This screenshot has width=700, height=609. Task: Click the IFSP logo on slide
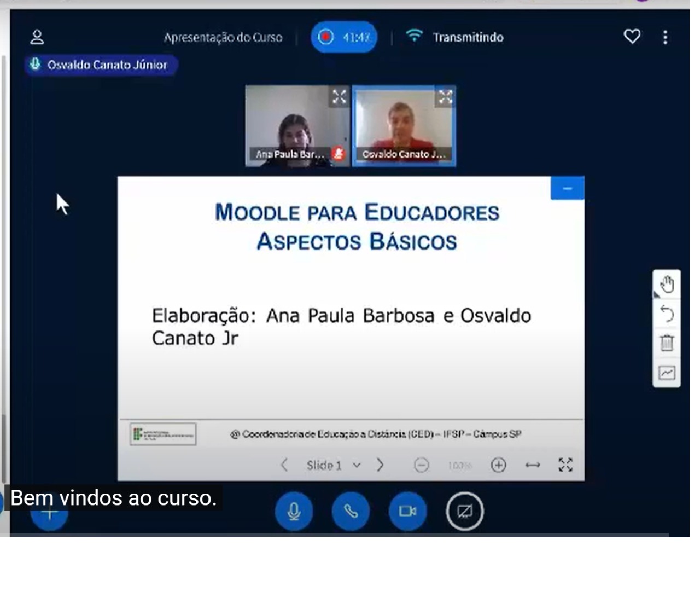[163, 434]
